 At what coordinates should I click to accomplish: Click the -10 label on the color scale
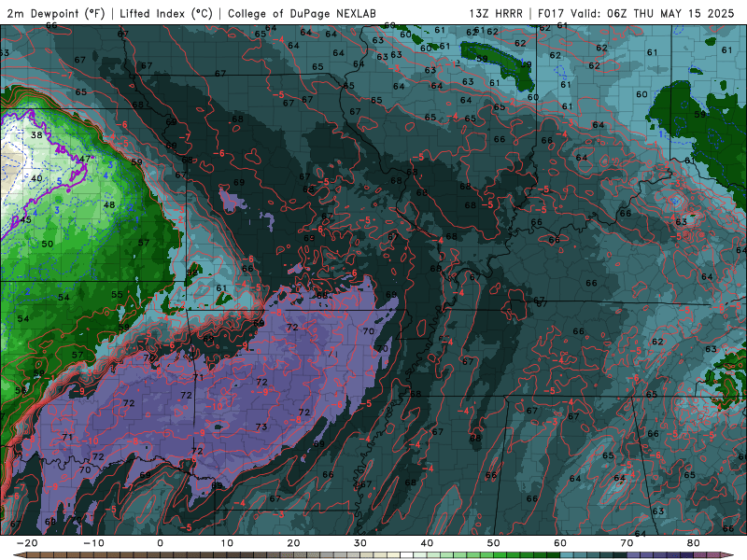point(93,543)
